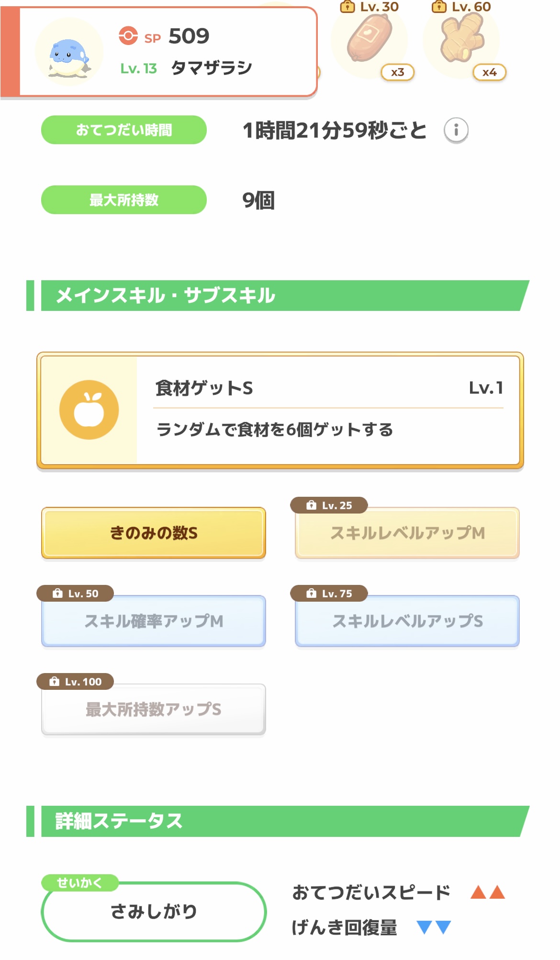Viewport: 560px width, 960px height.
Task: Tap the locked スキルレベルアップS sub skill
Action: [x=407, y=621]
